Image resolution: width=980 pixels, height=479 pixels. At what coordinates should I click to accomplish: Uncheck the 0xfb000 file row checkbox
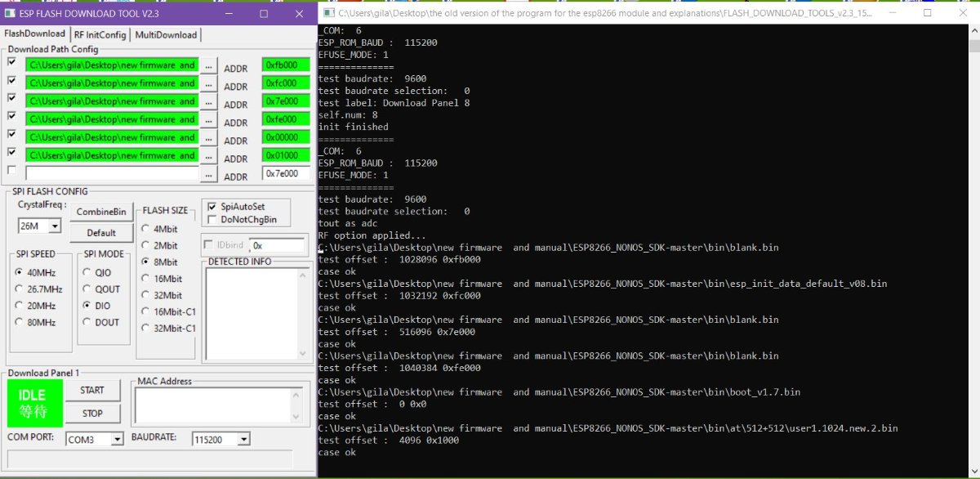tap(11, 62)
